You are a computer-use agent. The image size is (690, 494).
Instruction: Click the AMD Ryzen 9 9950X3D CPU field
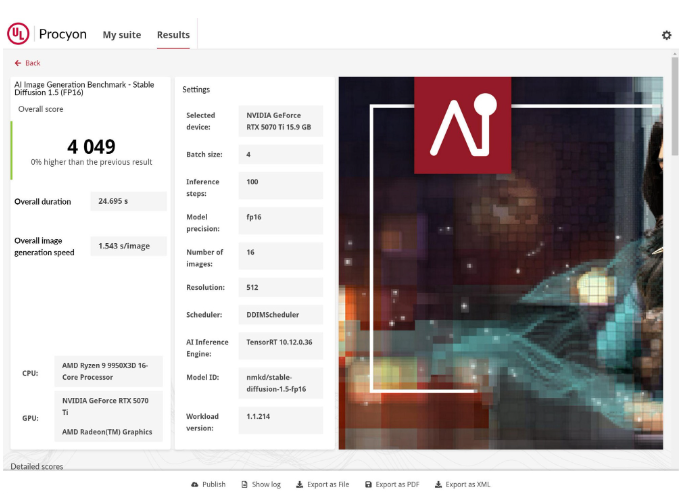pos(108,371)
